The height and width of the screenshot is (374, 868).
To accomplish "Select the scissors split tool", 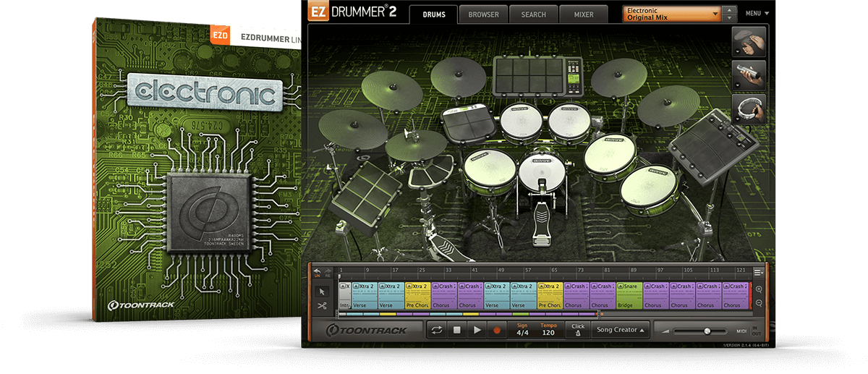I will [x=323, y=306].
